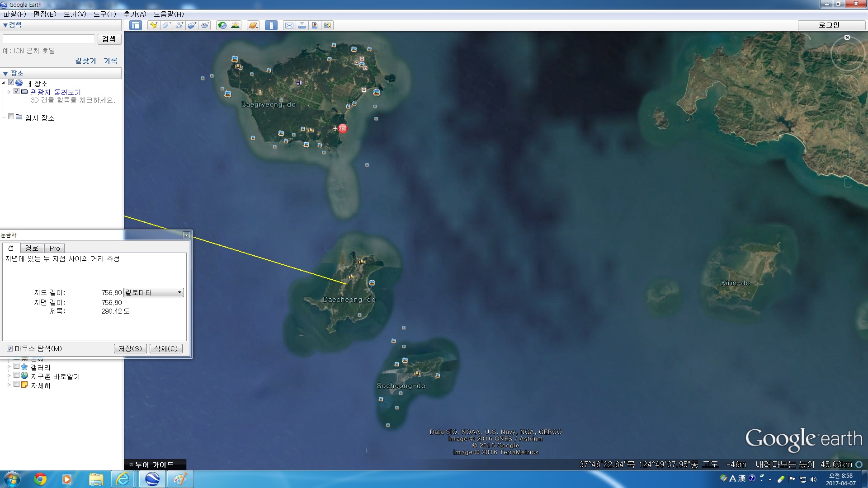Image resolution: width=868 pixels, height=488 pixels.
Task: Click the 길찾기 directions link
Action: pyautogui.click(x=85, y=61)
